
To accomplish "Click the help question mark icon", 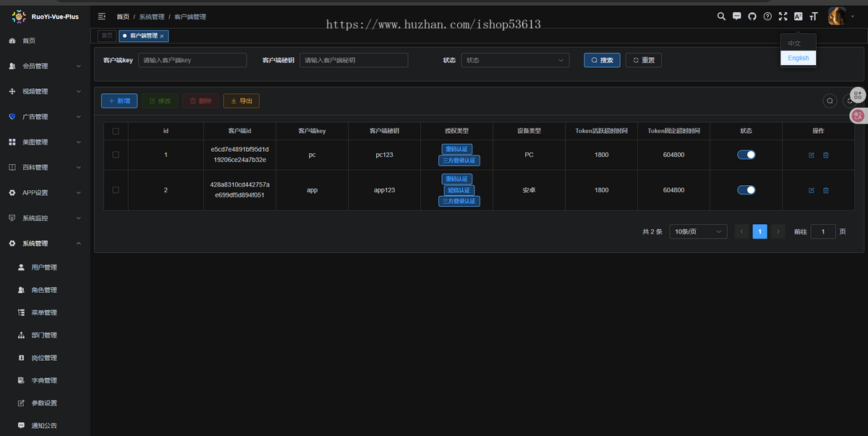I will 767,16.
